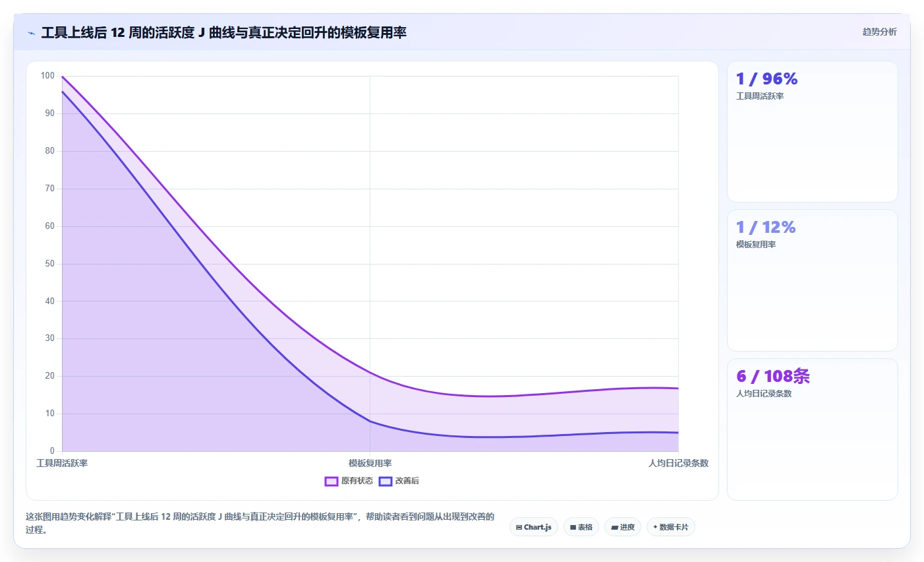Click the 6 / 108条 value text
Image resolution: width=924 pixels, height=562 pixels.
pyautogui.click(x=773, y=377)
